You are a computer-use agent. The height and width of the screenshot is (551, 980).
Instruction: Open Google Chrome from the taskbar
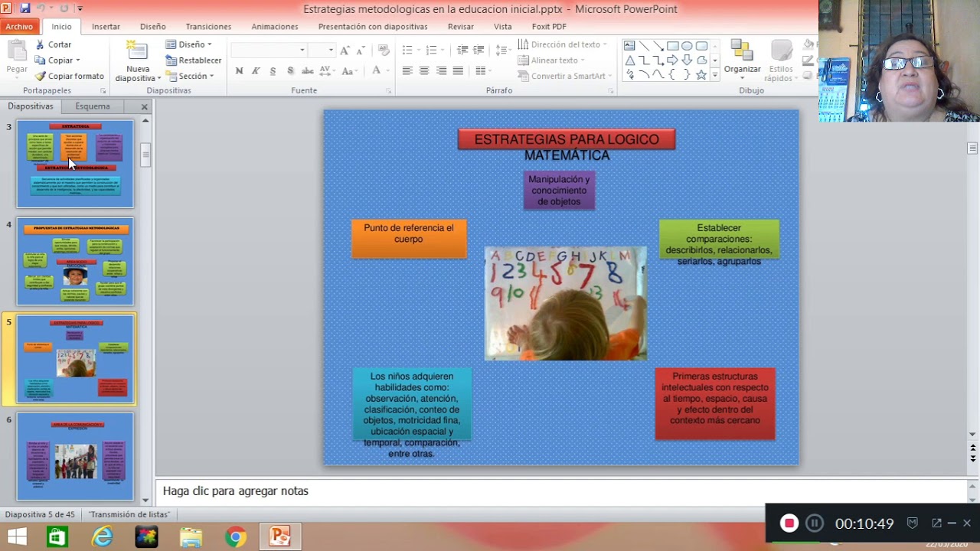[x=236, y=538]
